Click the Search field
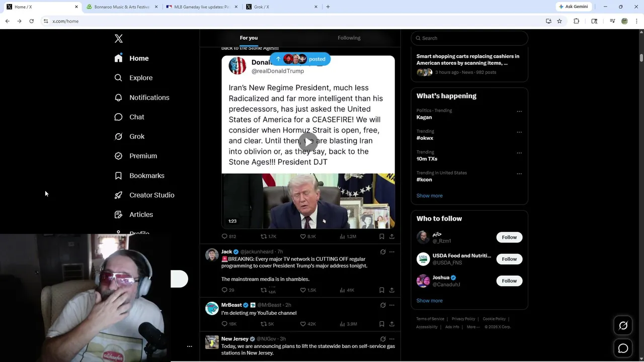 [469, 38]
